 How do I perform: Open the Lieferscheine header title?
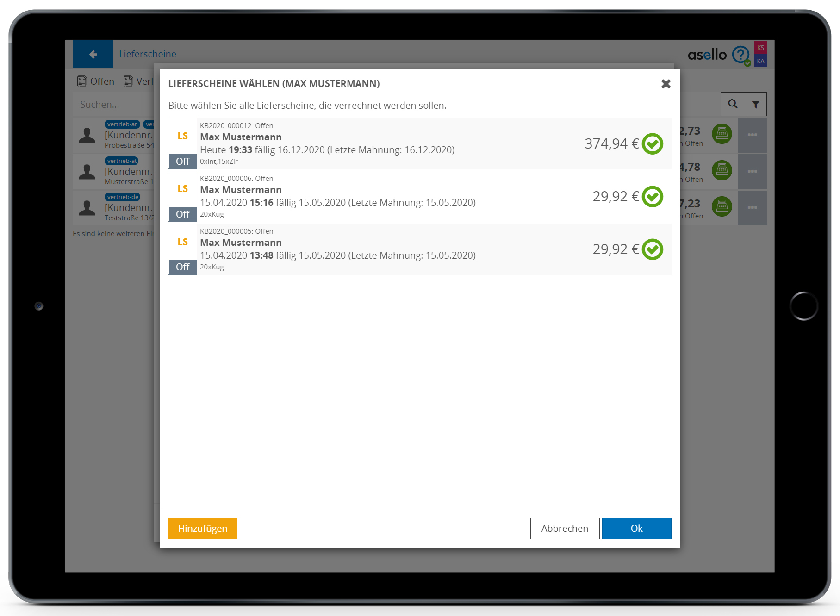148,54
